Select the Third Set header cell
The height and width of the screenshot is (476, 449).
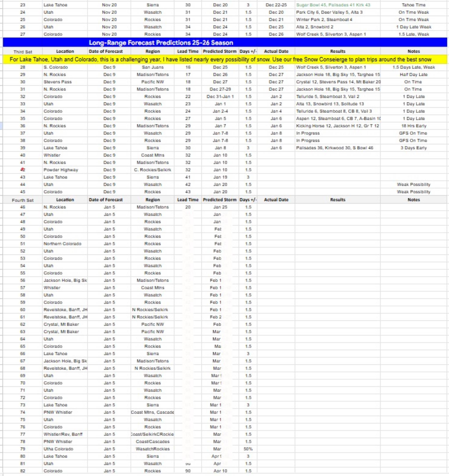pos(23,52)
